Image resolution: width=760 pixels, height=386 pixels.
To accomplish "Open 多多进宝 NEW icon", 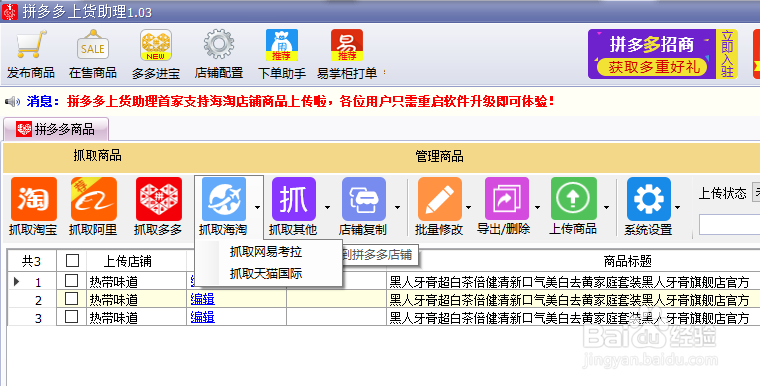I will (156, 45).
